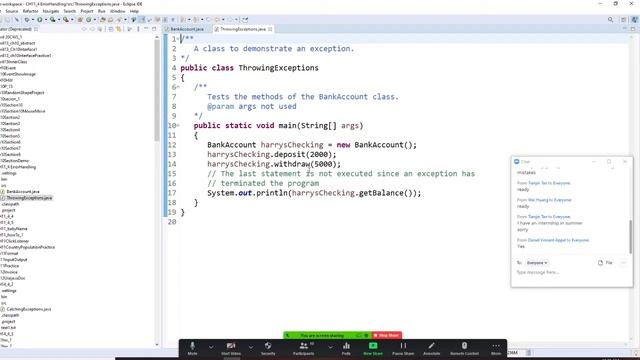The height and width of the screenshot is (360, 640).
Task: Collapse the main method fold at line 10
Action: pyautogui.click(x=178, y=125)
